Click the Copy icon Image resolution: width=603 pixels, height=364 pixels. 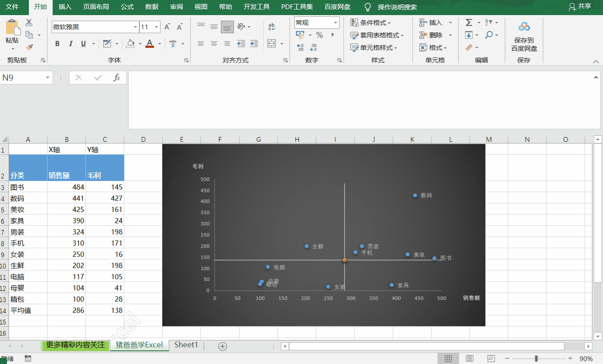point(29,35)
